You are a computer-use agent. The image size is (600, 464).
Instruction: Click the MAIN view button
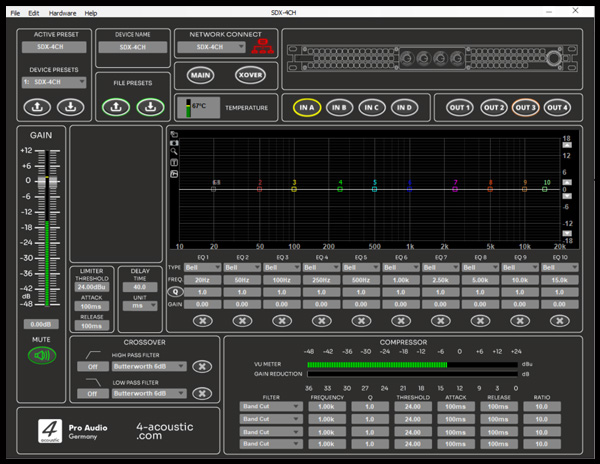[x=200, y=74]
